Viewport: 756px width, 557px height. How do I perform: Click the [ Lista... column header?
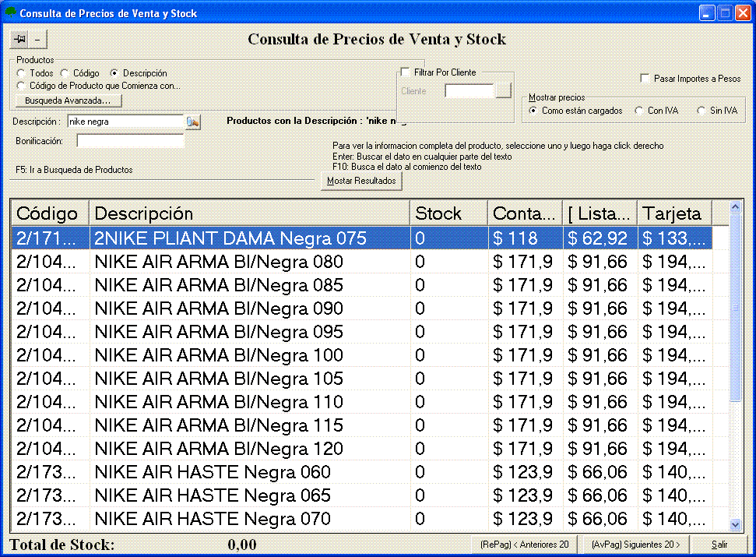(600, 213)
